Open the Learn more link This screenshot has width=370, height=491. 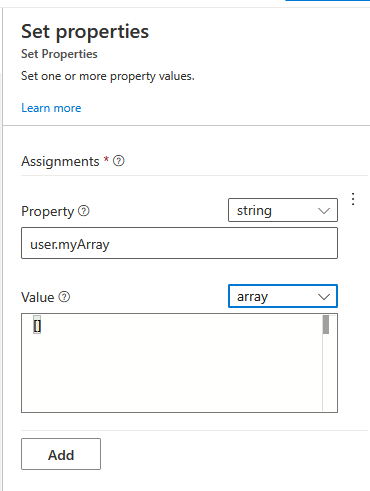point(51,108)
